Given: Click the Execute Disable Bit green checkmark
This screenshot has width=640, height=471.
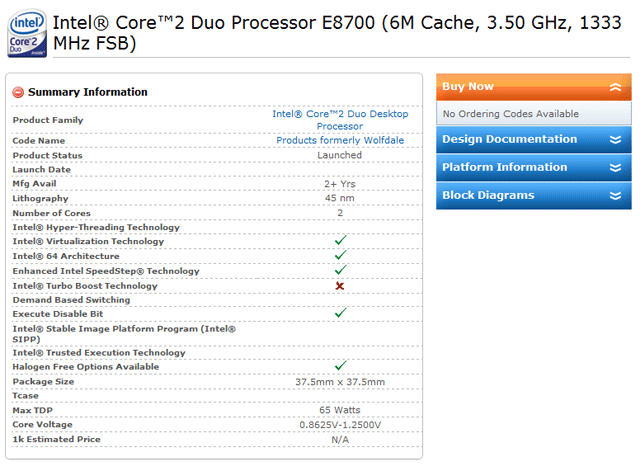Looking at the screenshot, I should pos(340,313).
